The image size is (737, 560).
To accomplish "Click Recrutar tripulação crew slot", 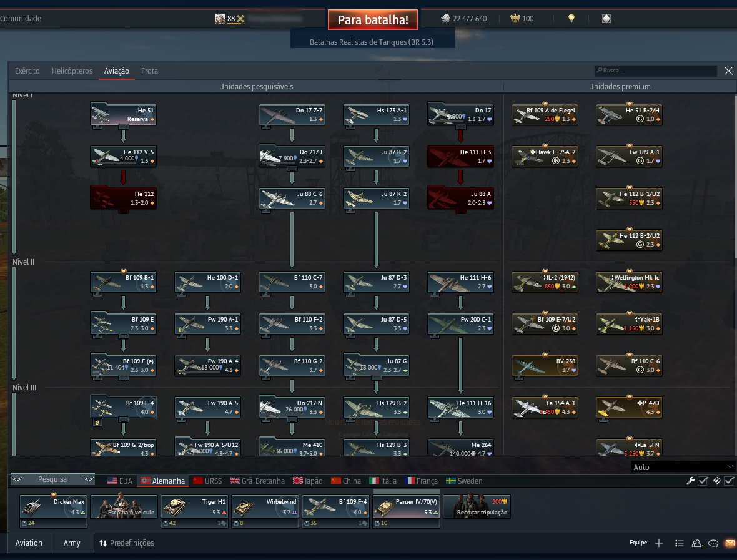I will point(477,506).
